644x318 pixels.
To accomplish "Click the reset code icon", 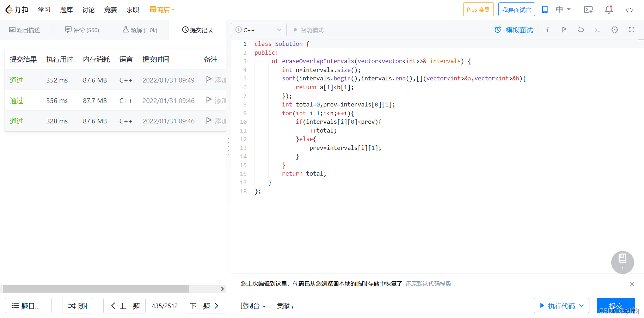I will point(581,30).
